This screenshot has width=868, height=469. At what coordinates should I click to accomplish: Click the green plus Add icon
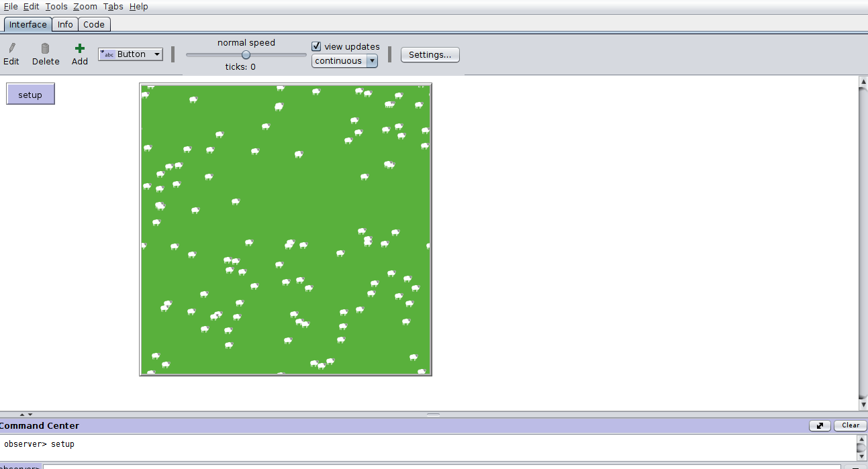[x=80, y=48]
